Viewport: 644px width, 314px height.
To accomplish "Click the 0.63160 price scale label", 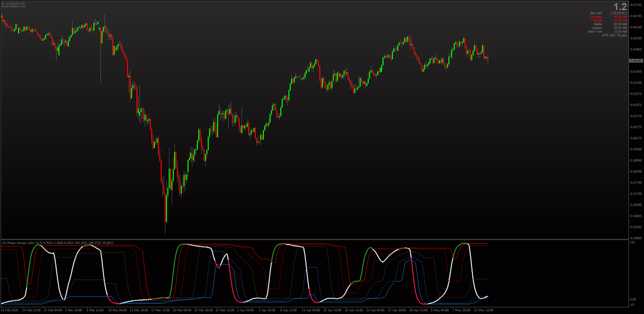I will coord(636,83).
